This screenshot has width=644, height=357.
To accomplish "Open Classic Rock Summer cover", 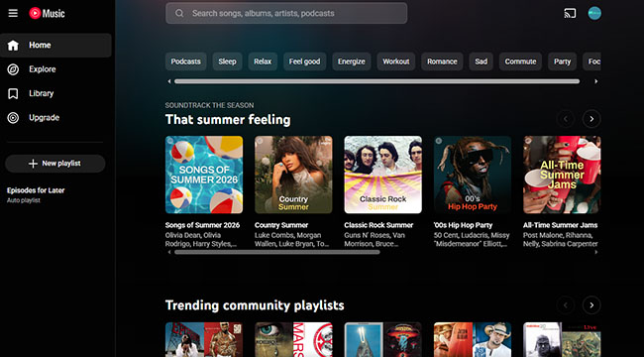I will (x=382, y=175).
